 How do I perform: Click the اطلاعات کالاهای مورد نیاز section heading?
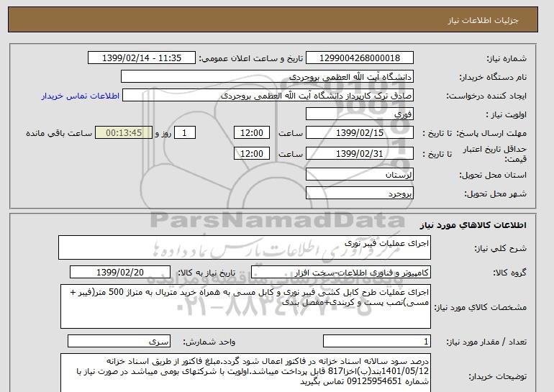[x=473, y=225]
